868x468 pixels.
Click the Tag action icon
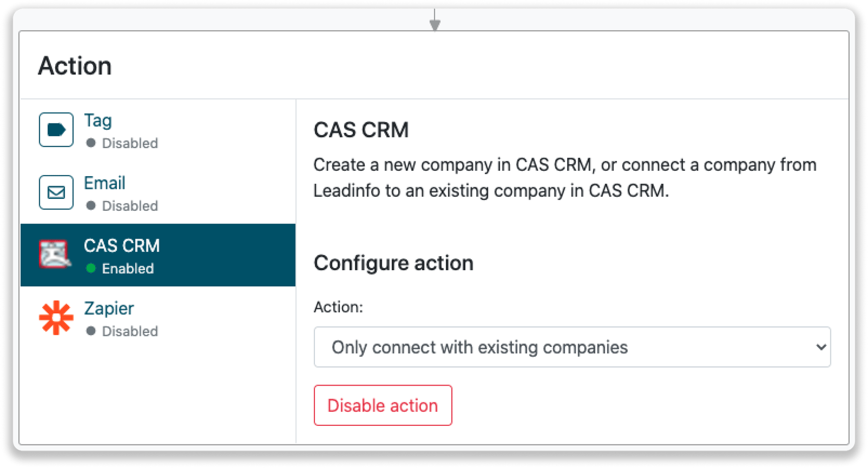[x=56, y=129]
